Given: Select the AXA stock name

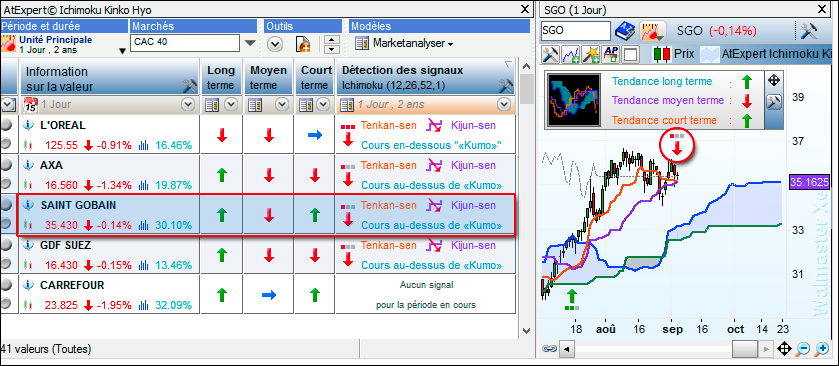Looking at the screenshot, I should click(x=51, y=165).
